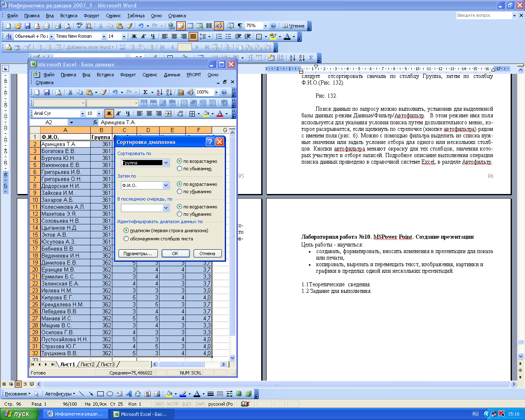
Task: Open Word Сервис menu
Action: click(x=113, y=16)
